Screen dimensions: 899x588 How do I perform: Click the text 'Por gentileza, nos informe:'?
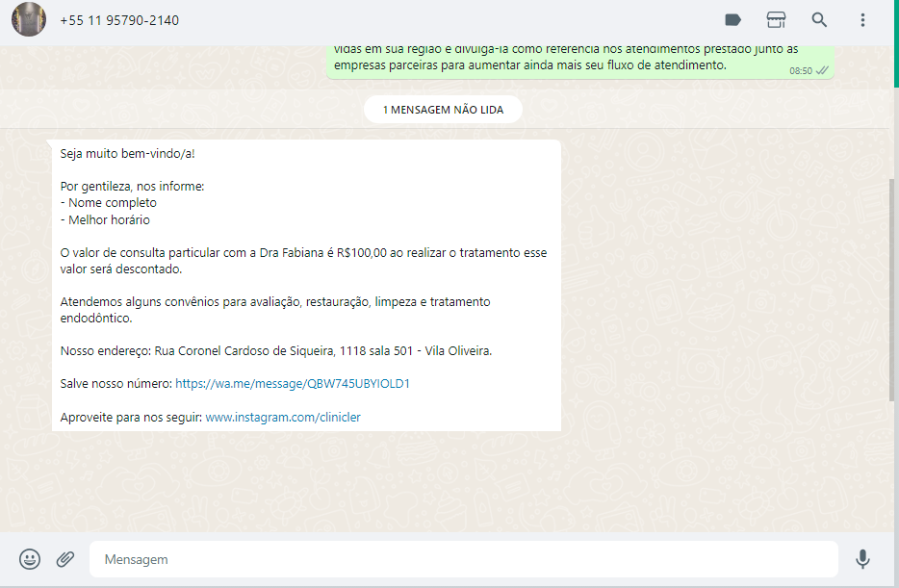coord(132,187)
